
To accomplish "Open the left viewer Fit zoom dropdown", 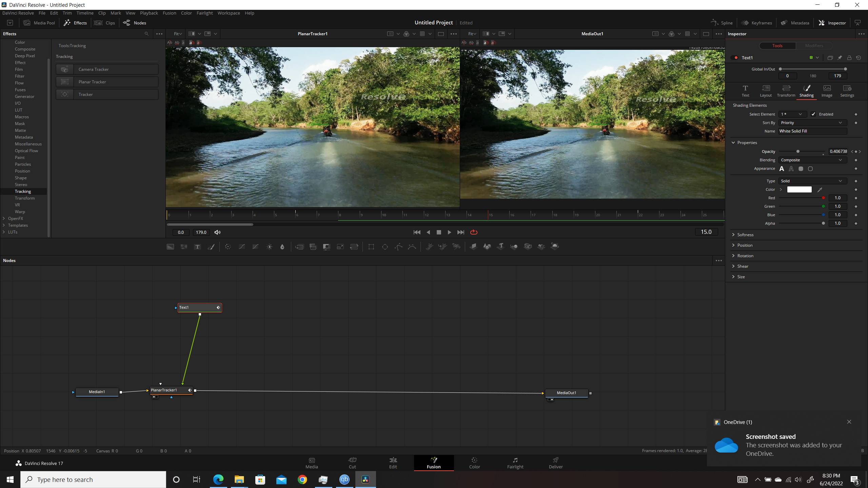I will [x=178, y=34].
